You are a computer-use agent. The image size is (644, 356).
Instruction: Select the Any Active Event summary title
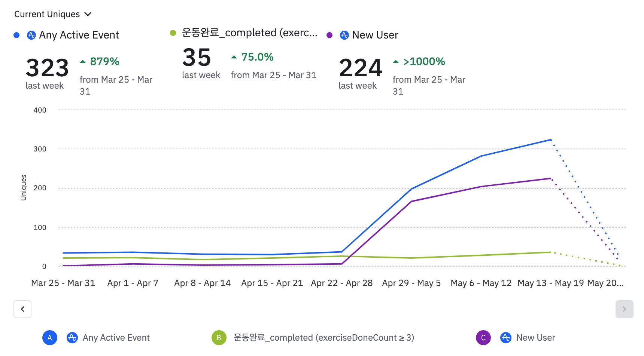pos(79,35)
